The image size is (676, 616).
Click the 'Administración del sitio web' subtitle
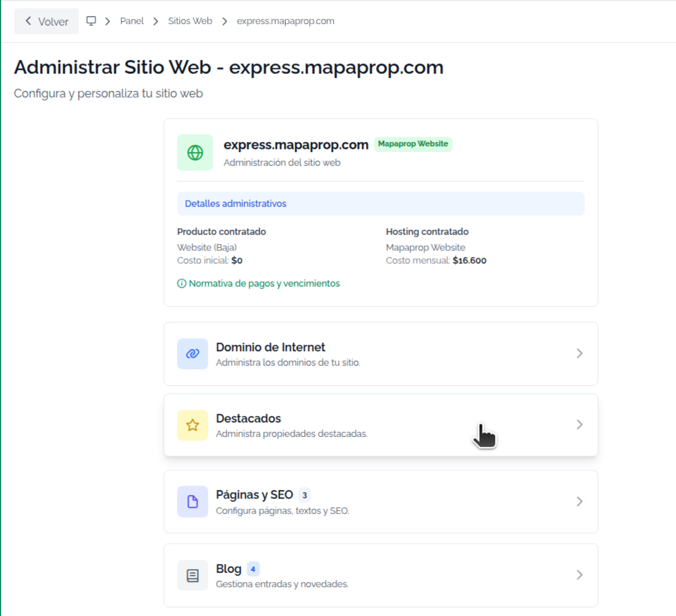[x=282, y=162]
